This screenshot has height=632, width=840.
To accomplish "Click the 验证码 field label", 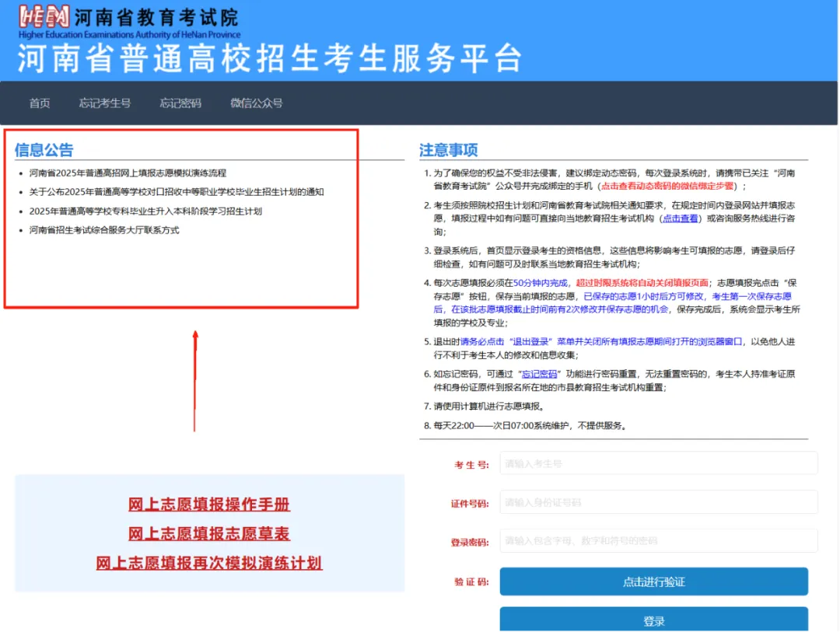I will (471, 582).
